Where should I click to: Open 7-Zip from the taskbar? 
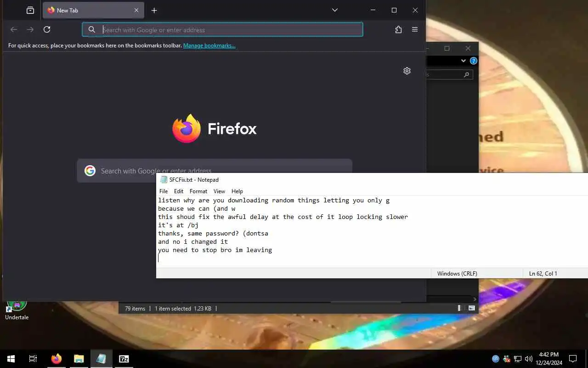click(x=124, y=359)
